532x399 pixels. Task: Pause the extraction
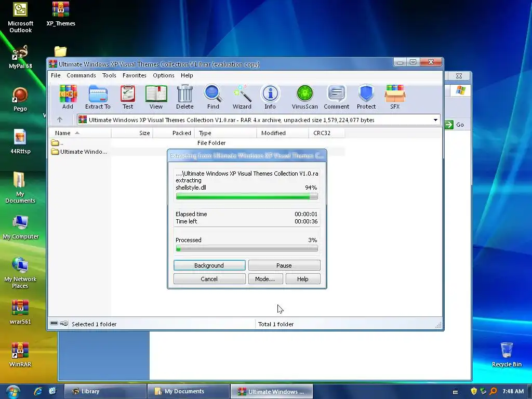[x=284, y=265]
